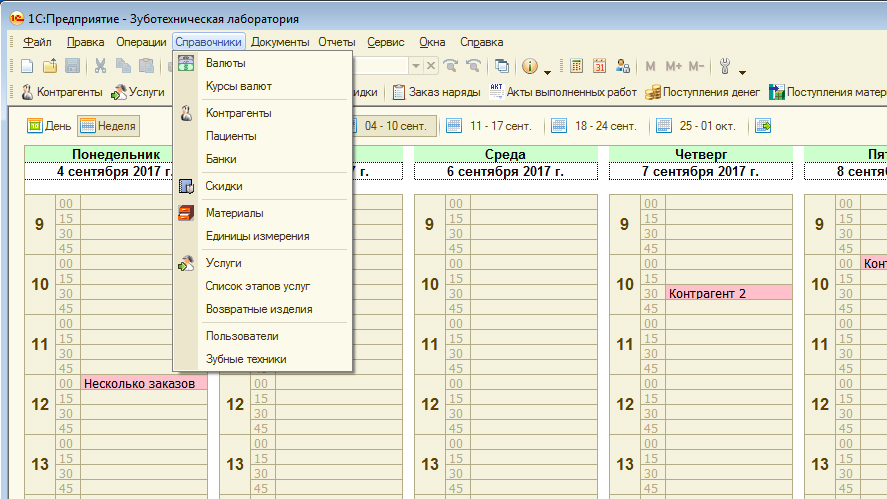This screenshot has height=499, width=887.
Task: Click the next period arrow icon
Action: (x=763, y=126)
